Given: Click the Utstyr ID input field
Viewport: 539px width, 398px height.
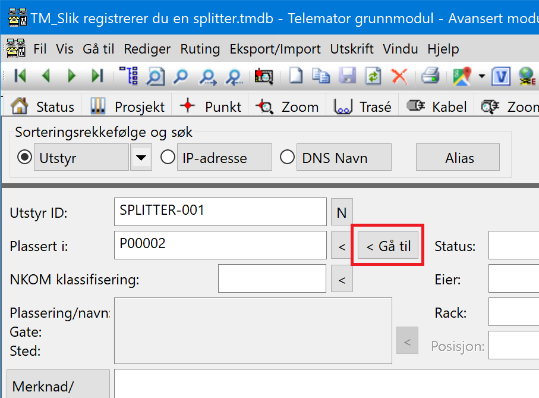Looking at the screenshot, I should (220, 211).
